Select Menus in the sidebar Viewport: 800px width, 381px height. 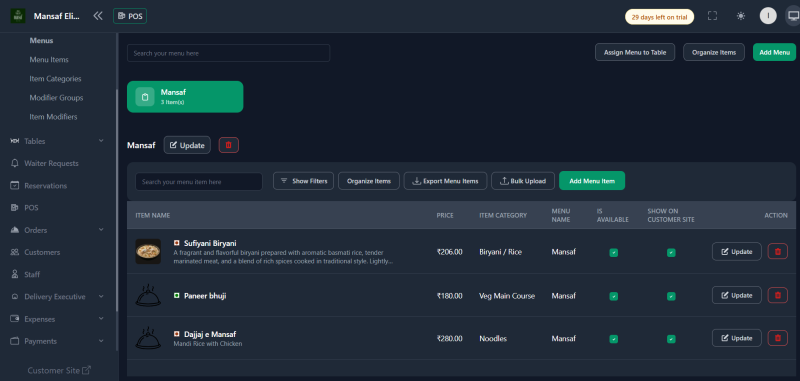(41, 40)
